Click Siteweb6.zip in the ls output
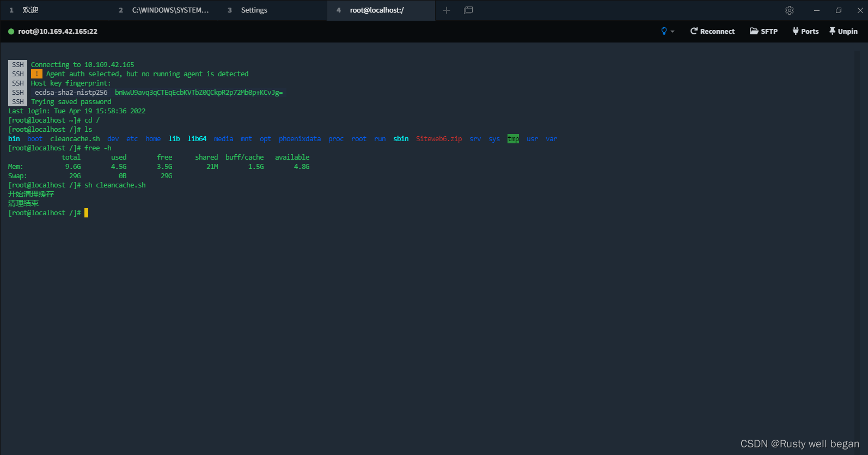This screenshot has width=868, height=455. (x=439, y=139)
